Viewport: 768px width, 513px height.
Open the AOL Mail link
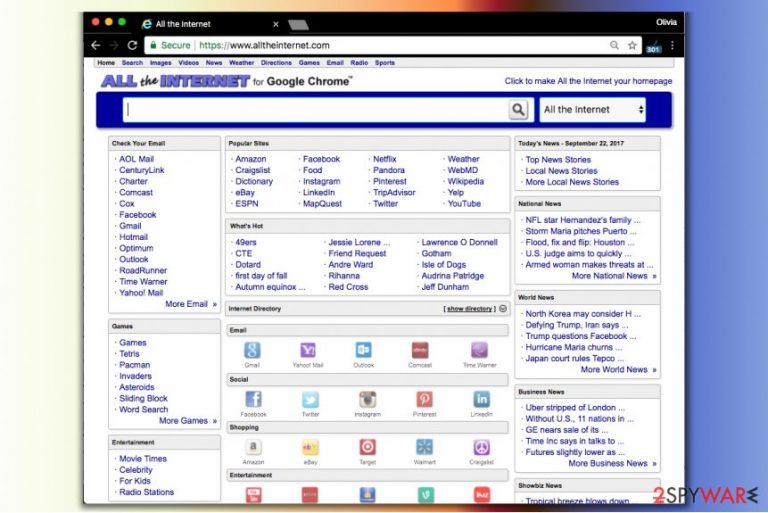click(x=136, y=159)
